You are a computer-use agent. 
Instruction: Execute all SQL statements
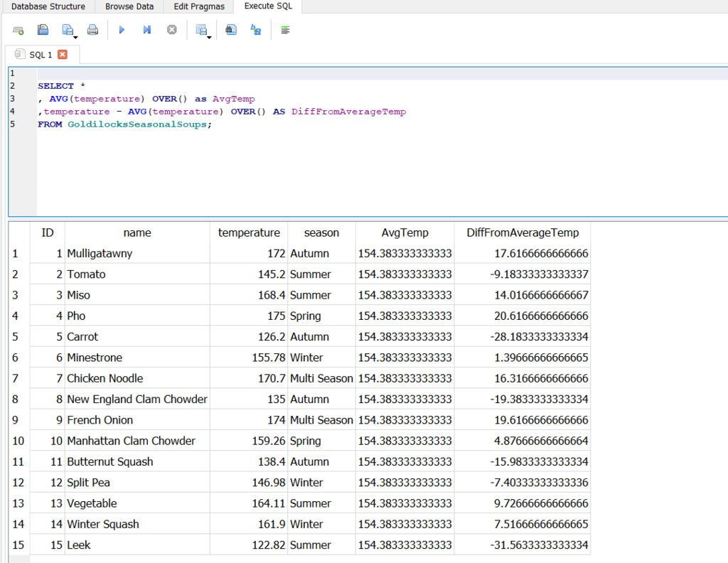pyautogui.click(x=122, y=29)
